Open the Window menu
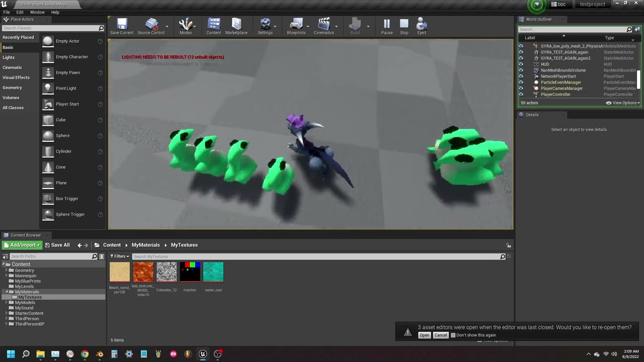This screenshot has width=644, height=362. 37,12
